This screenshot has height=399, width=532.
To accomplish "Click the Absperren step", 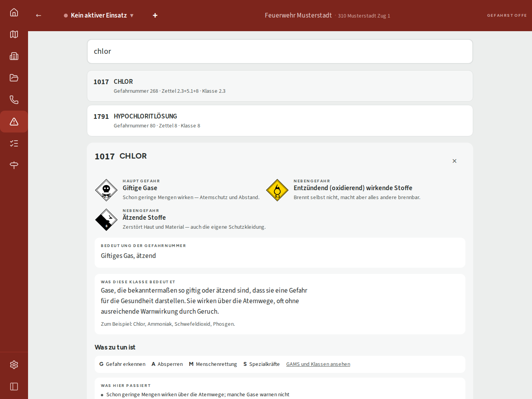I will point(167,364).
